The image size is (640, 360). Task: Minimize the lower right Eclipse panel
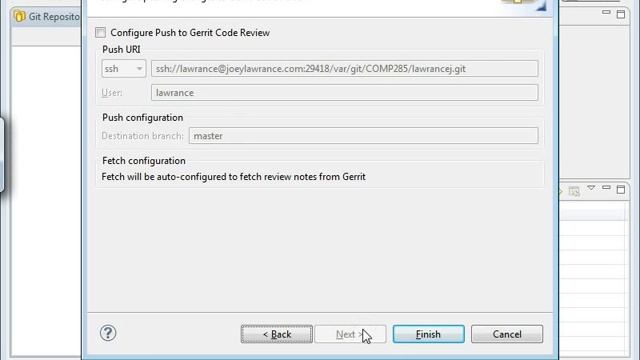(x=606, y=188)
